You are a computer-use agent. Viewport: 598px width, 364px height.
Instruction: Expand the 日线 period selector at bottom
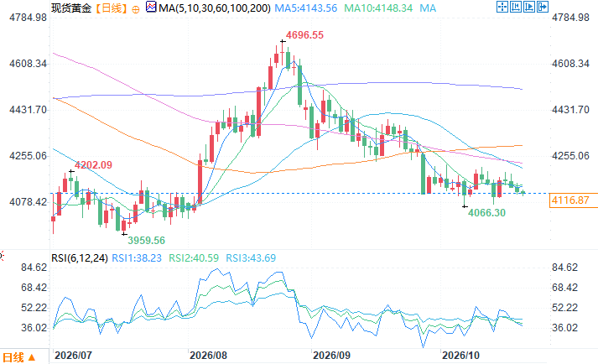tap(19, 357)
